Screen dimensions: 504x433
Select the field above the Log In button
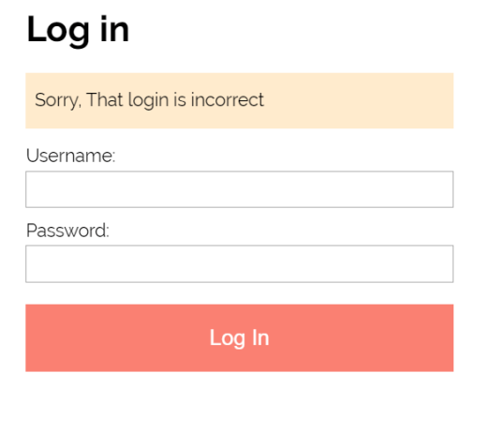tap(240, 263)
